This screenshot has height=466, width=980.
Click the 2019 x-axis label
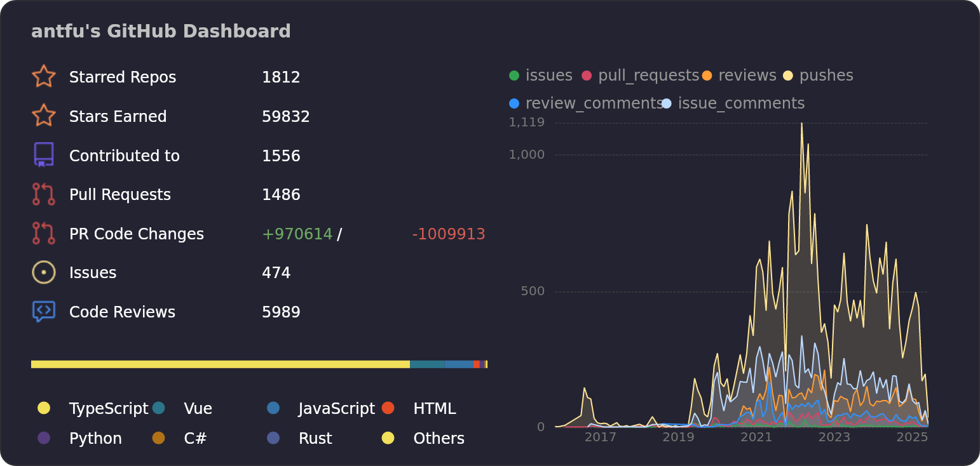[x=679, y=437]
